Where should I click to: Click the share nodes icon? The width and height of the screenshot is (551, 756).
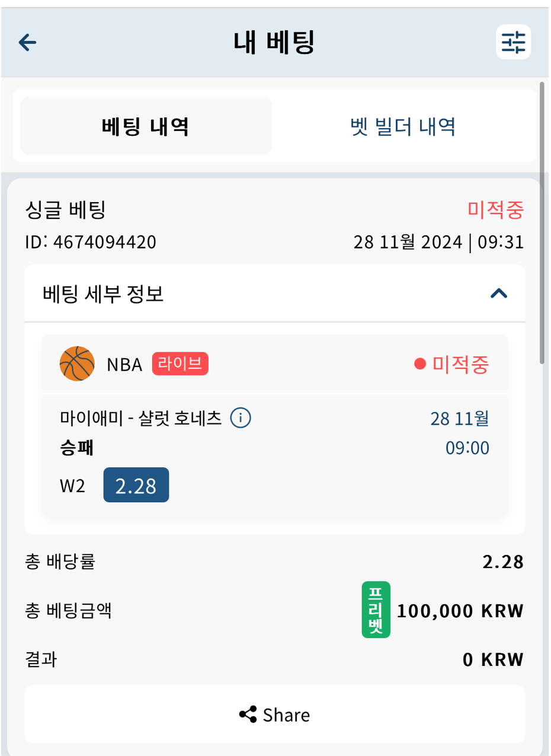point(248,714)
